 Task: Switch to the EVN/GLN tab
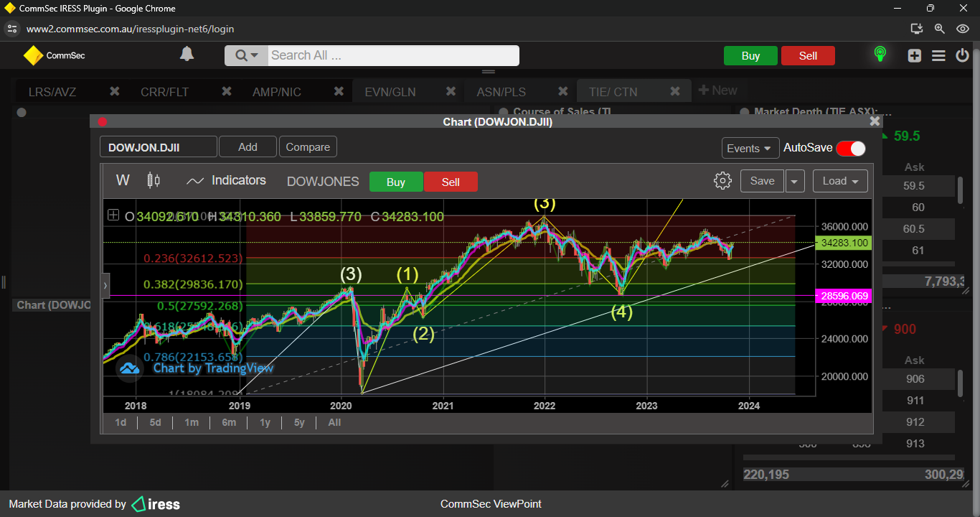coord(390,92)
